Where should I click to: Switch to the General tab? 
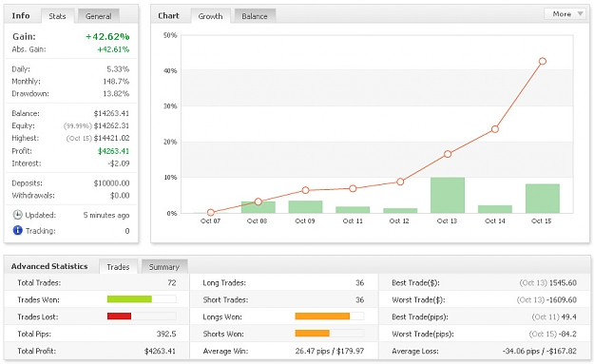pos(99,16)
